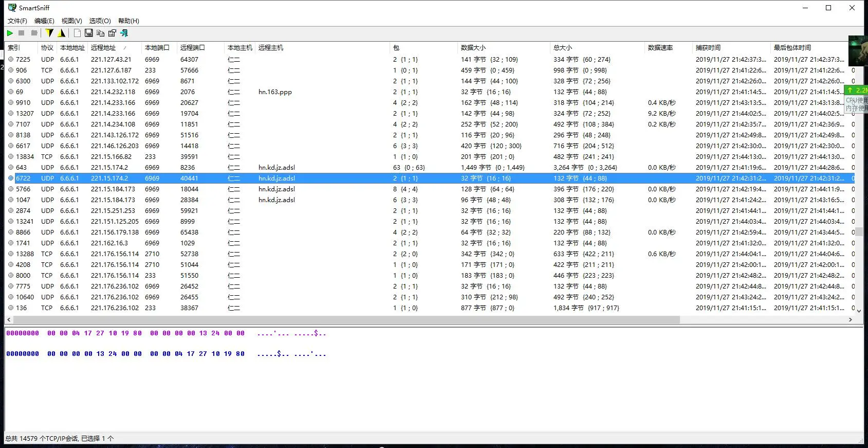Image resolution: width=868 pixels, height=448 pixels.
Task: Select remote address 221.15.251.253
Action: [x=113, y=210]
